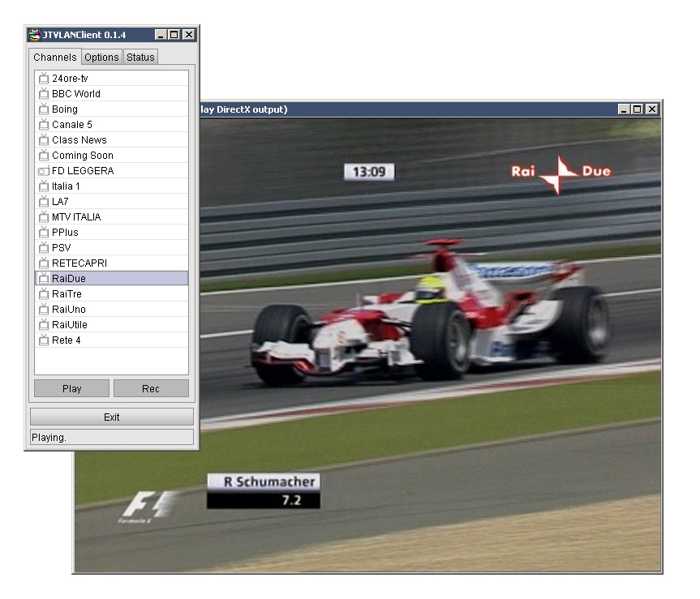Click the radio icon beside FD LEGGERA
The height and width of the screenshot is (599, 700).
point(43,171)
